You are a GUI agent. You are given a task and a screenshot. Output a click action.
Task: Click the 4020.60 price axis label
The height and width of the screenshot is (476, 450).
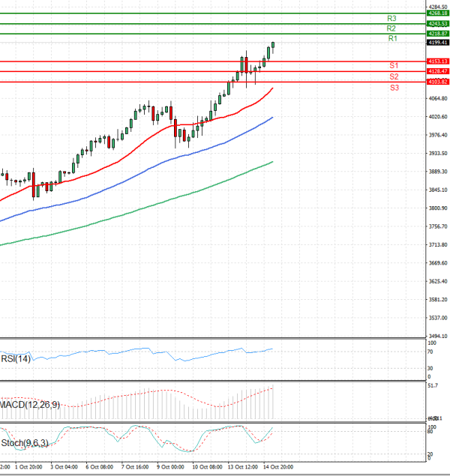(x=437, y=116)
